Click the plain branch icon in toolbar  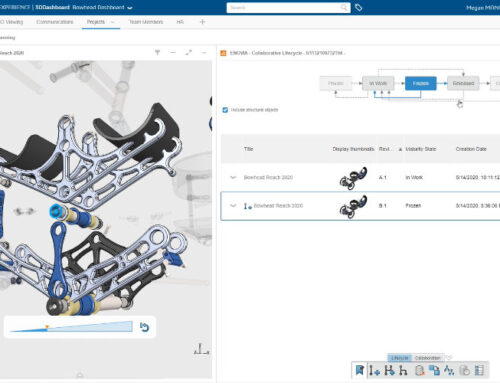pos(403,370)
